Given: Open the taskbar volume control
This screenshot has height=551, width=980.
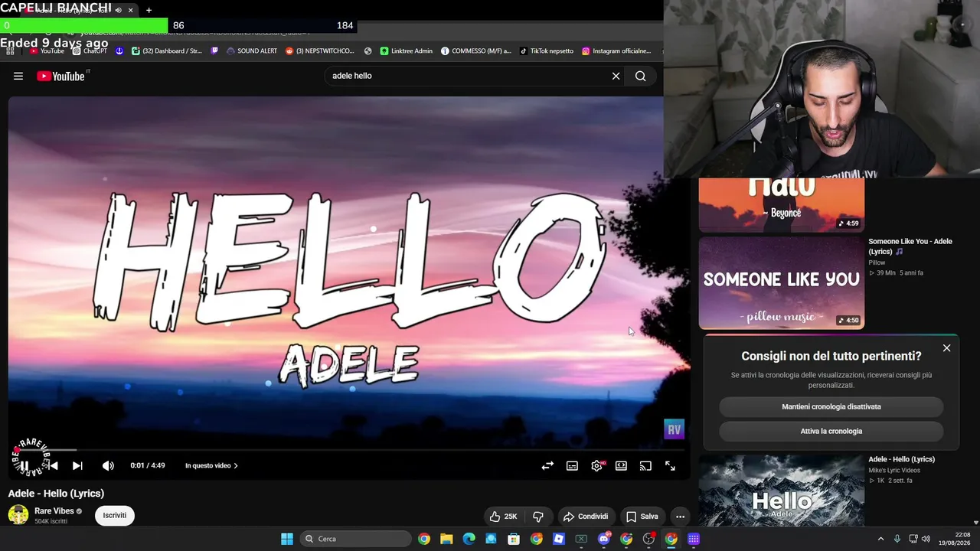Looking at the screenshot, I should pos(926,539).
